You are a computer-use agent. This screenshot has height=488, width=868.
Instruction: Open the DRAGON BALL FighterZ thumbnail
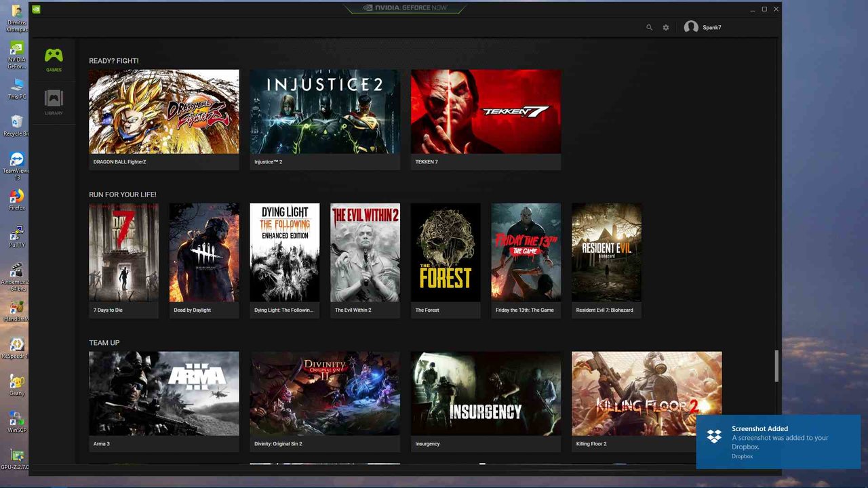click(164, 112)
